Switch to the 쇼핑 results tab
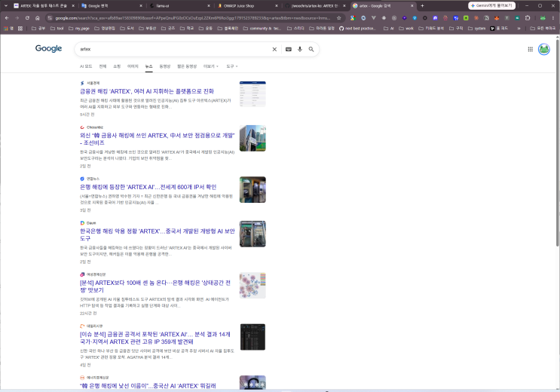 tap(117, 66)
